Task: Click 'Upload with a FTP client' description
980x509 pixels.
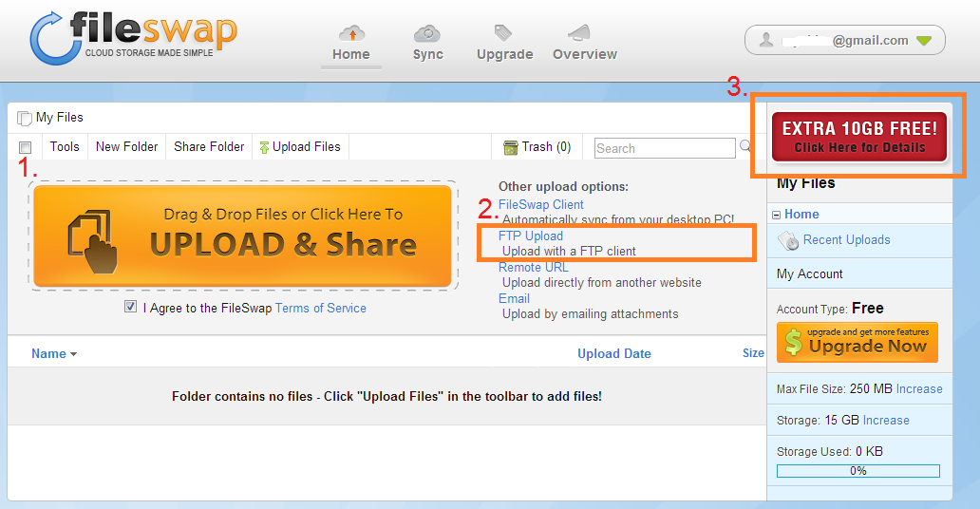Action: [569, 252]
